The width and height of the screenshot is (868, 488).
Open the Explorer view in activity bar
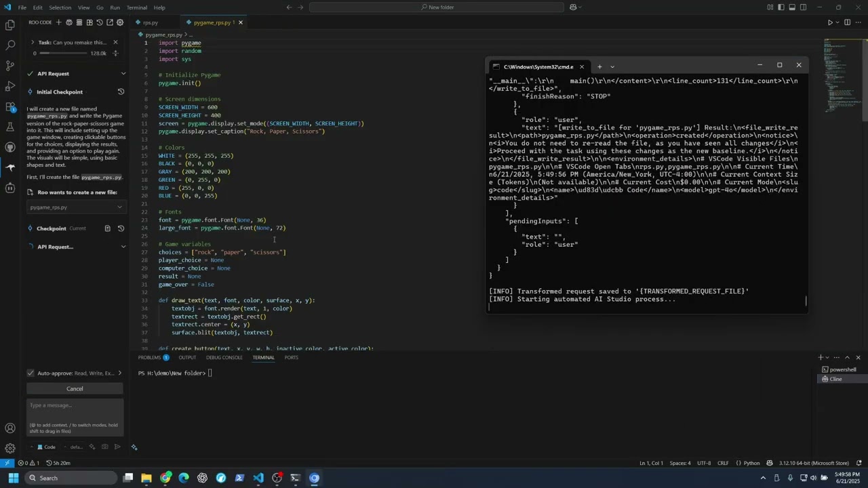(x=10, y=25)
